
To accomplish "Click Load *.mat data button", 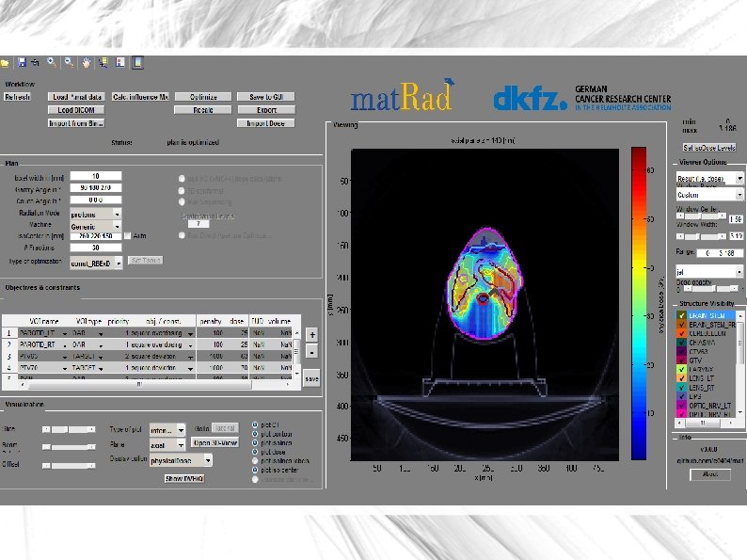I will [x=76, y=97].
